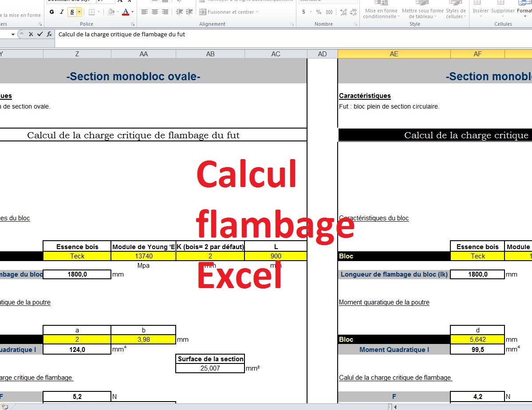Screen dimensions: 532x410
Task: Cancel formula bar entry (X)
Action: tap(31, 34)
